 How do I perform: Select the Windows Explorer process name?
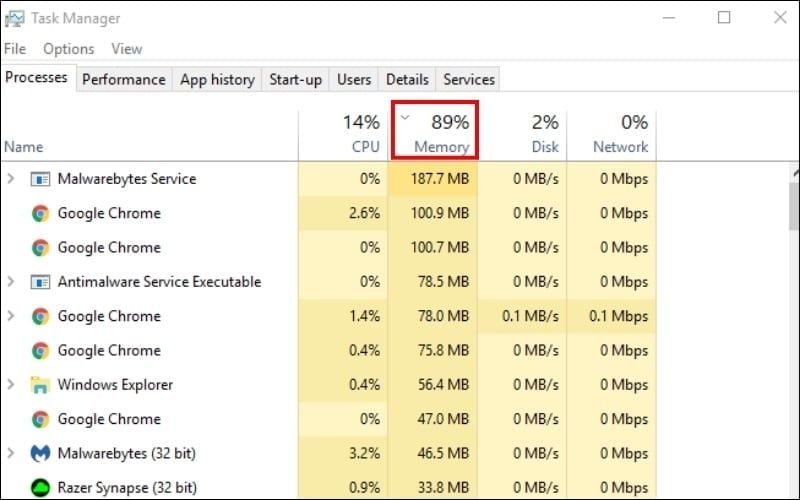point(115,385)
